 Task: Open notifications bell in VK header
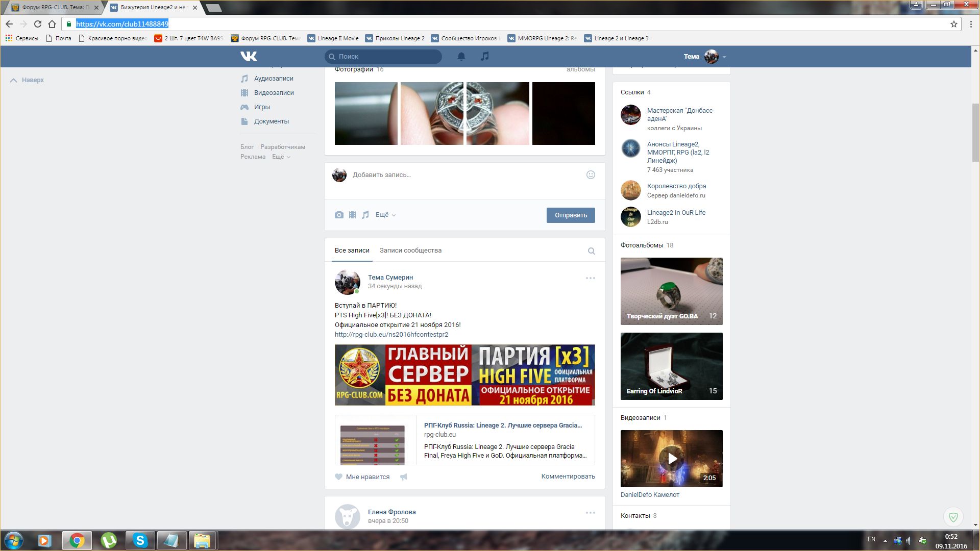[461, 56]
